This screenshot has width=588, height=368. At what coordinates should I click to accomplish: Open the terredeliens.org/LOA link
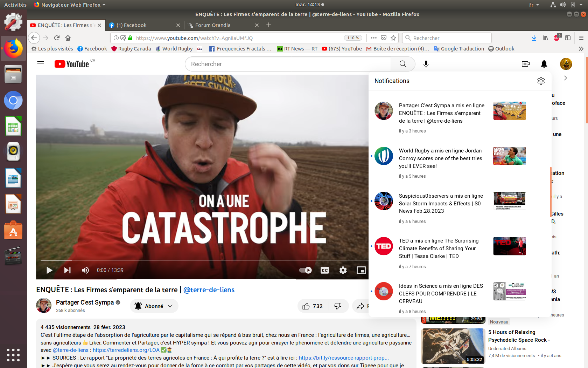tap(126, 350)
